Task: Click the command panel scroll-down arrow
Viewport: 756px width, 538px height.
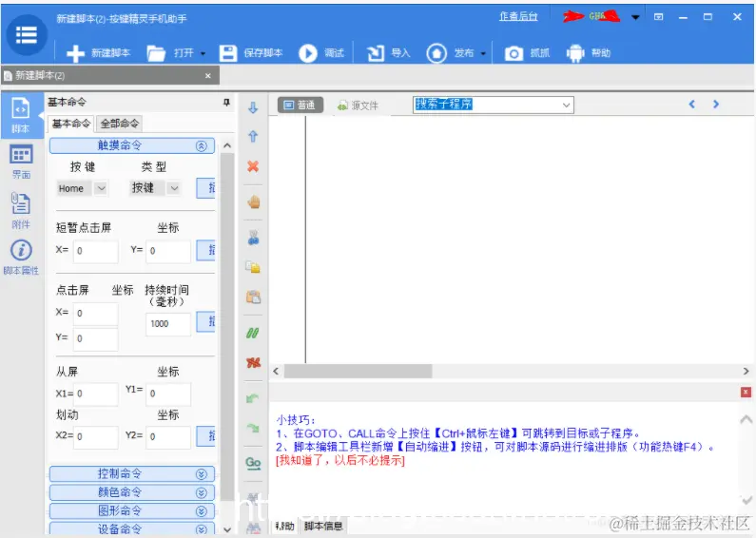Action: tap(227, 529)
